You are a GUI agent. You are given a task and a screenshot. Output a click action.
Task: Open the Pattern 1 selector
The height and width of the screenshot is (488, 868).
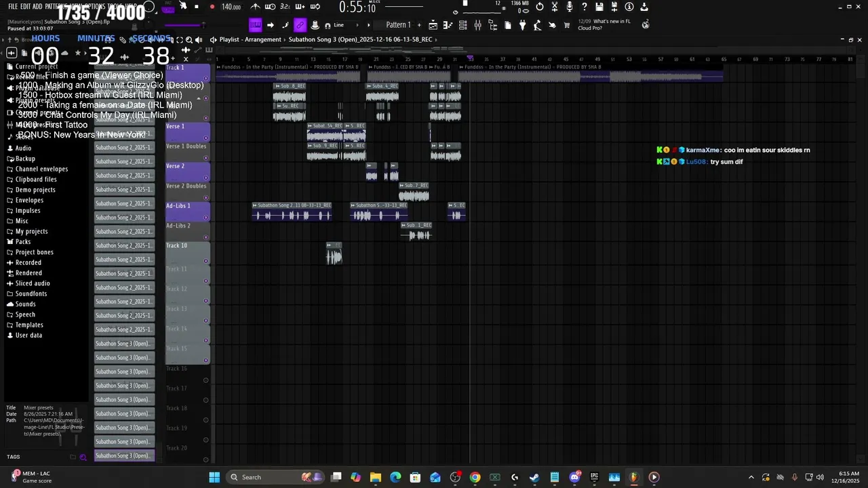point(398,25)
